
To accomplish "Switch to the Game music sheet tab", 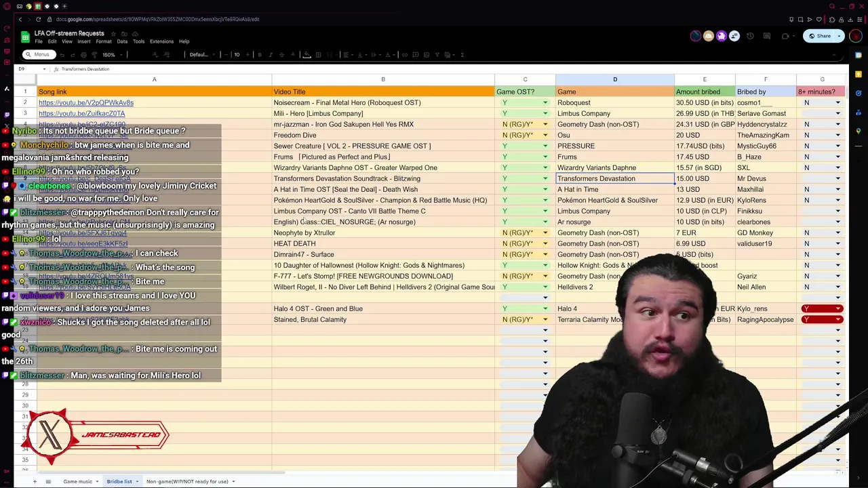I will point(78,481).
